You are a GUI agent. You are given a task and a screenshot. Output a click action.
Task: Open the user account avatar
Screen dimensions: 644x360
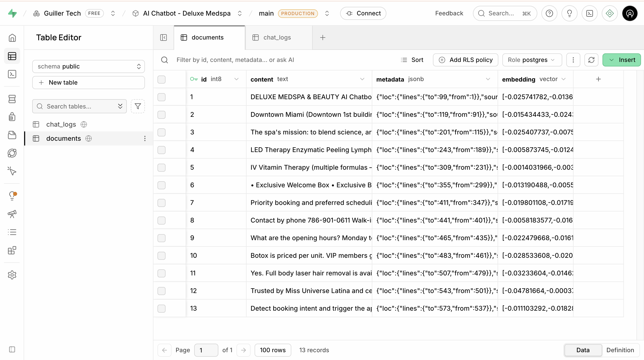point(630,13)
